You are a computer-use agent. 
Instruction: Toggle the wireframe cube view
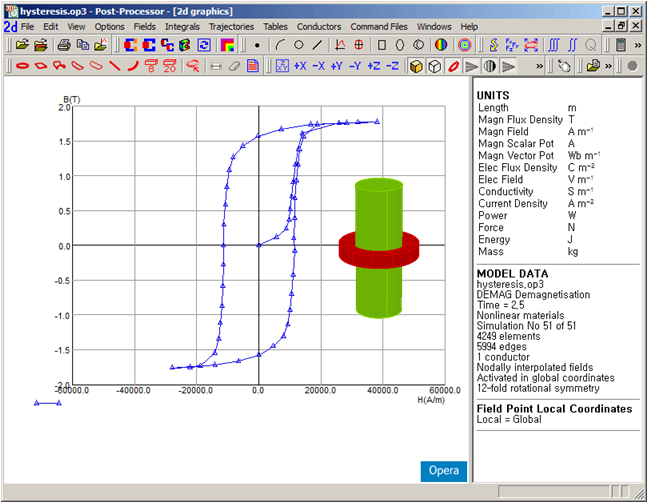tap(434, 66)
